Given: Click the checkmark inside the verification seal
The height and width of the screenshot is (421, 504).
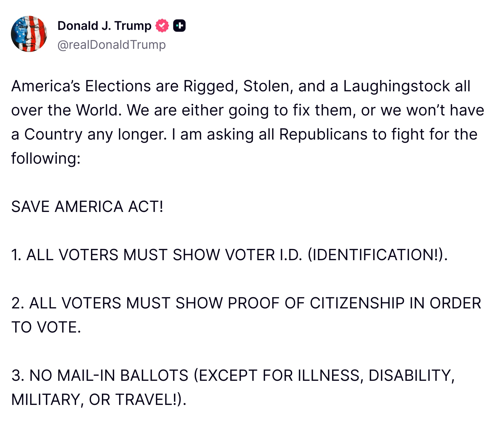Looking at the screenshot, I should (x=162, y=26).
